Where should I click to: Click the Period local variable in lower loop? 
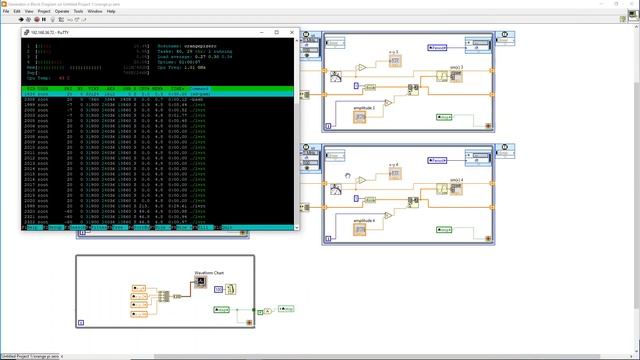[437, 160]
